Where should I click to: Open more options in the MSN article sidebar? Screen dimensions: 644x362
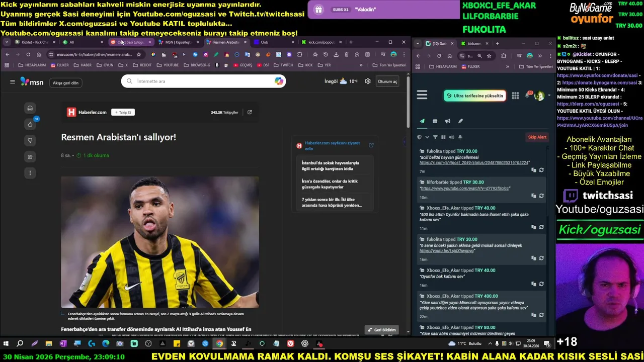[30, 173]
